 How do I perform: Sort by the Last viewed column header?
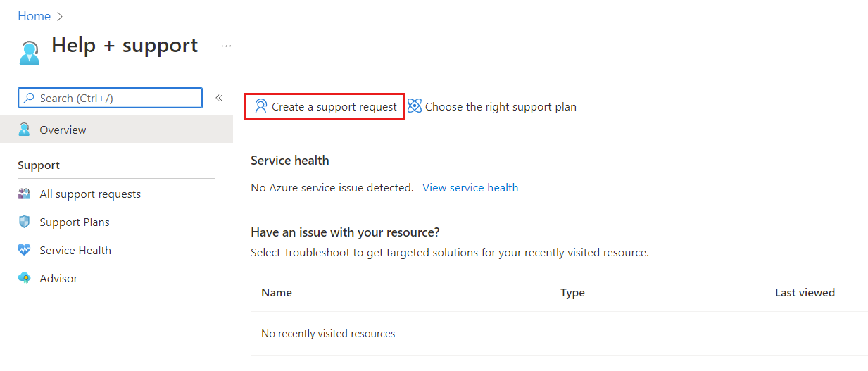tap(805, 293)
